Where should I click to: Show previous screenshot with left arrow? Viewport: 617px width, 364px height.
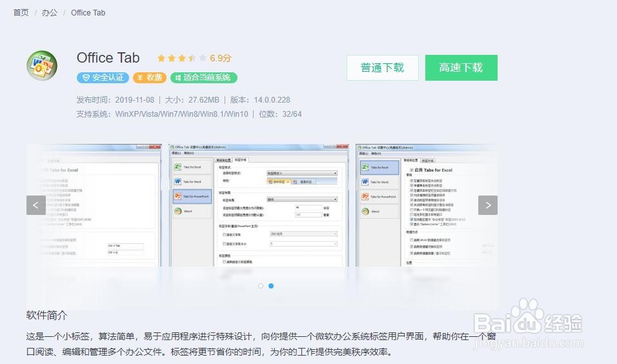[x=35, y=205]
